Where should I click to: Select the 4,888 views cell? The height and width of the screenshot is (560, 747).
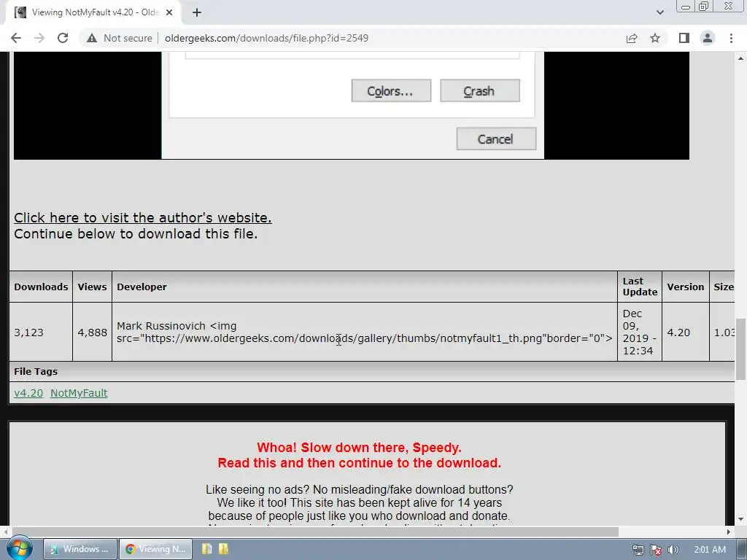[x=93, y=332]
